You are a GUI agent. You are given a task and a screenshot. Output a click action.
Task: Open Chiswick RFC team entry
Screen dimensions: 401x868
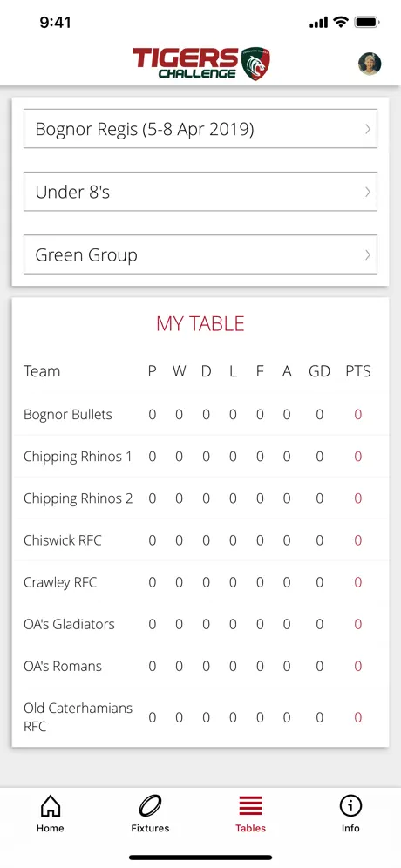[200, 540]
